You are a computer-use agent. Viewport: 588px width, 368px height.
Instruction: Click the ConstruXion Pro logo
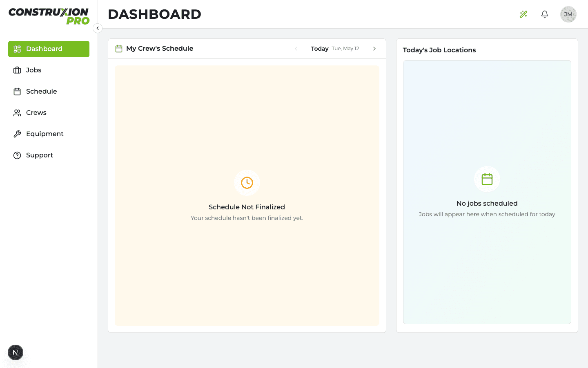tap(49, 16)
